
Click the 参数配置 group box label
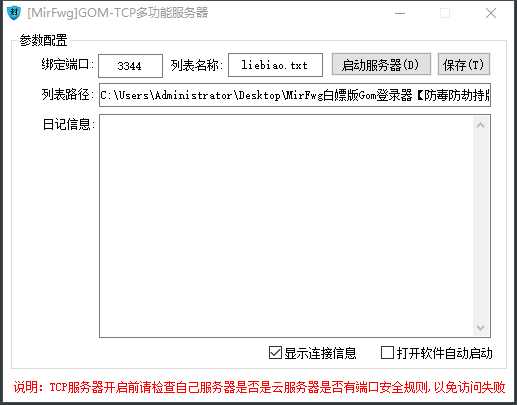(43, 41)
